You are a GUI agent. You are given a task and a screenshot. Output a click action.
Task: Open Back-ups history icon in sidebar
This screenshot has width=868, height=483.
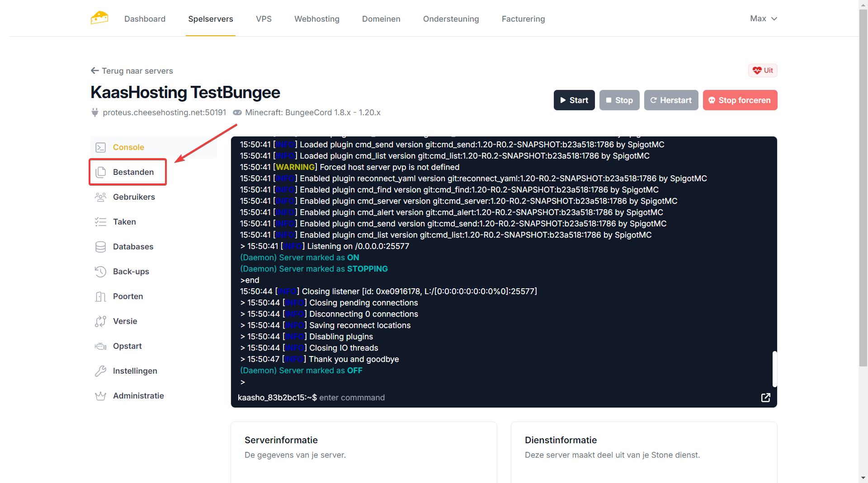tap(100, 272)
